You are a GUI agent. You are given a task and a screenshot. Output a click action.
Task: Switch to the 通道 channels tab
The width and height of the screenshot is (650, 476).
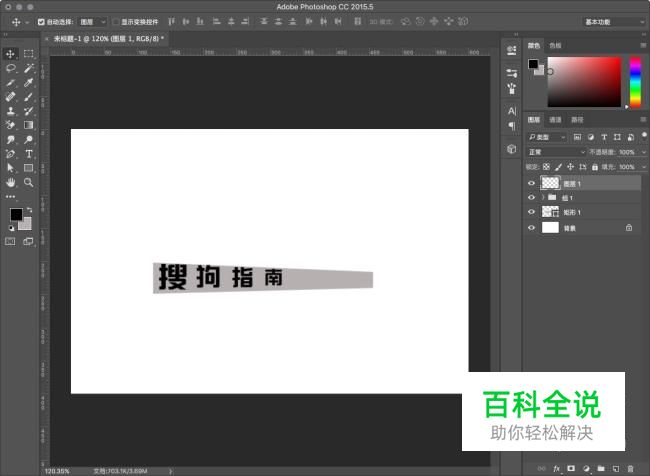click(x=555, y=120)
